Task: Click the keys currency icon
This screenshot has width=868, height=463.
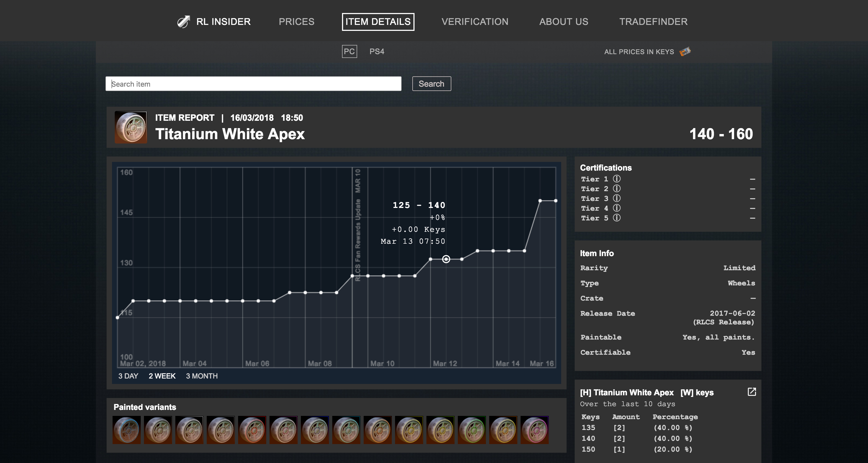Action: coord(685,52)
